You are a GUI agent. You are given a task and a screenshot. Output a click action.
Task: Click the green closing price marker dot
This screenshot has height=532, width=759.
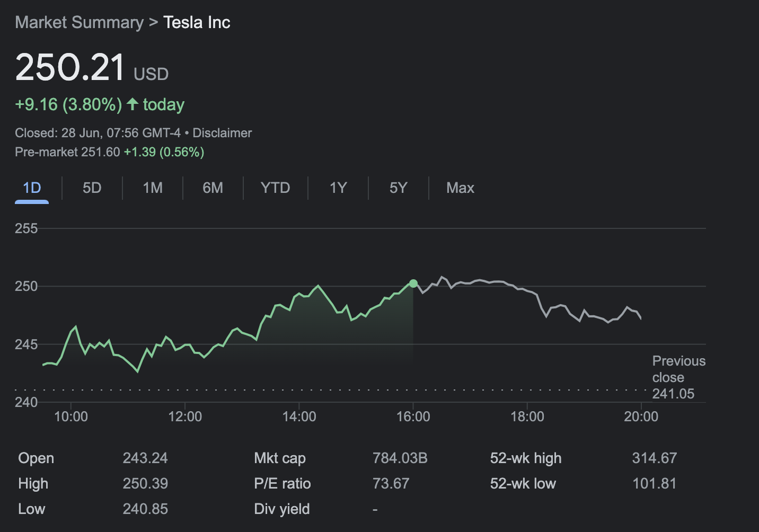[413, 283]
